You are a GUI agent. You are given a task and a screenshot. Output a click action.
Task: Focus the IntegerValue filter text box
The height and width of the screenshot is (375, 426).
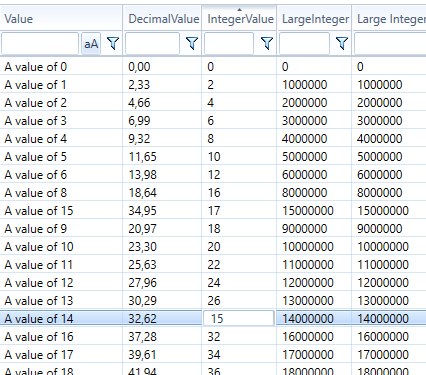click(x=229, y=43)
